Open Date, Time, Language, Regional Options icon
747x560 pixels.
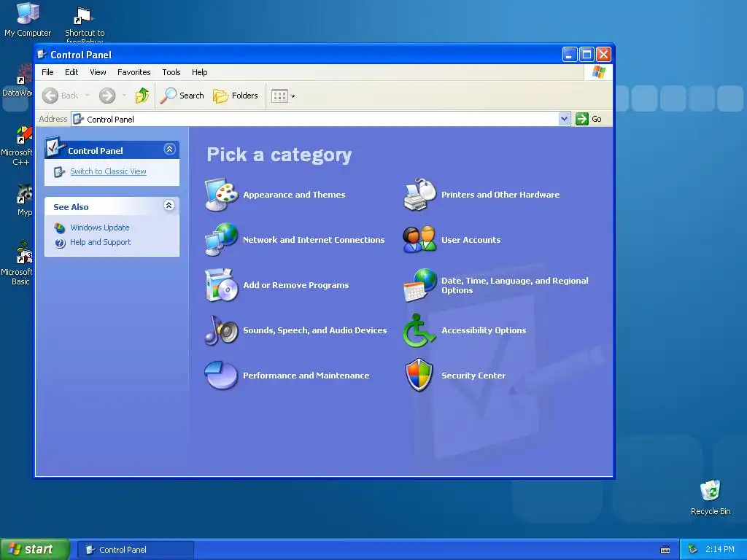[x=419, y=285]
